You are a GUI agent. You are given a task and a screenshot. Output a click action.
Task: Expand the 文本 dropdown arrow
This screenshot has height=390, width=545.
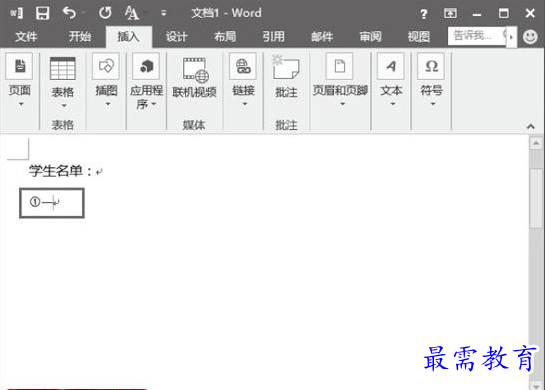click(393, 104)
